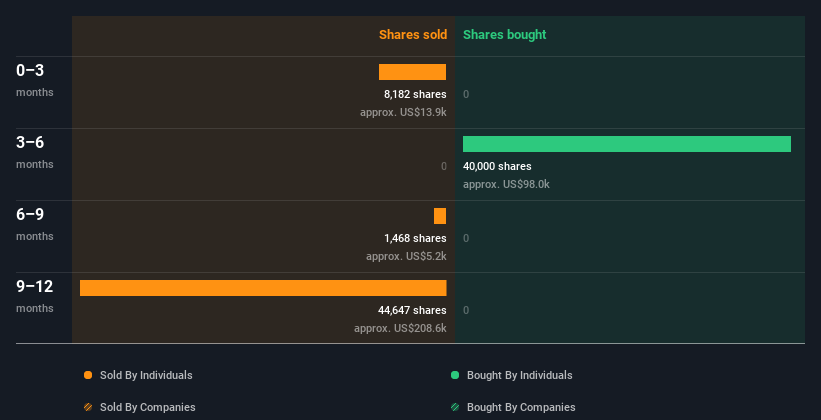Click the 0–3 months row label

point(35,80)
